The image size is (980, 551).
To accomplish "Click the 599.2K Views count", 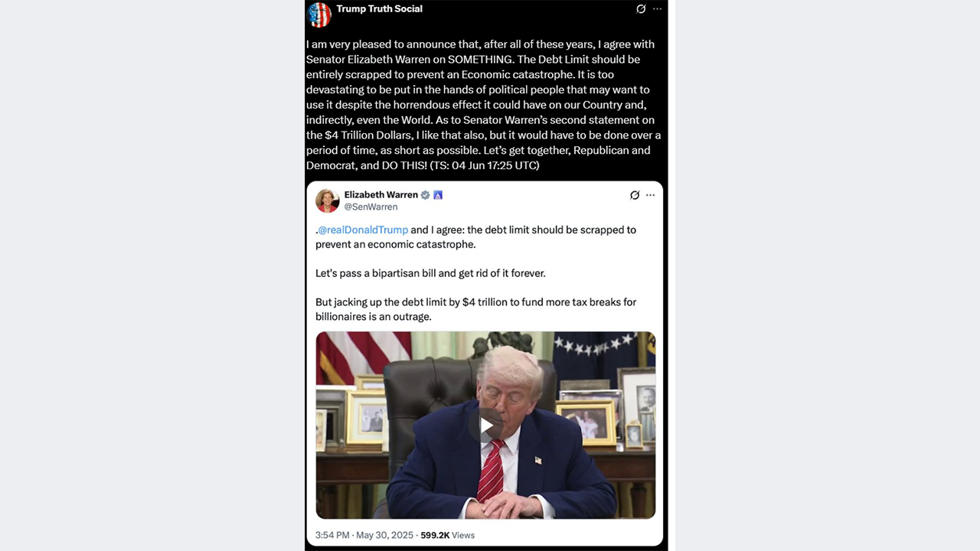I will (447, 536).
